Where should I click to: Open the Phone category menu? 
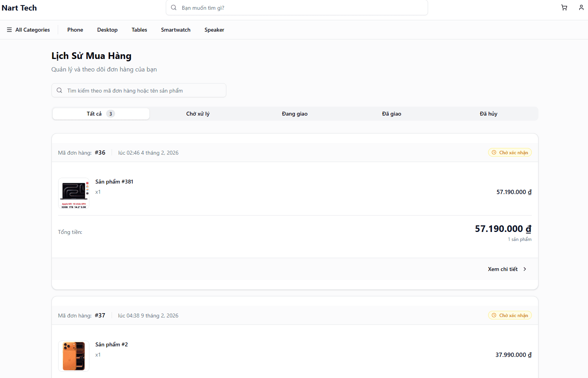(x=75, y=30)
